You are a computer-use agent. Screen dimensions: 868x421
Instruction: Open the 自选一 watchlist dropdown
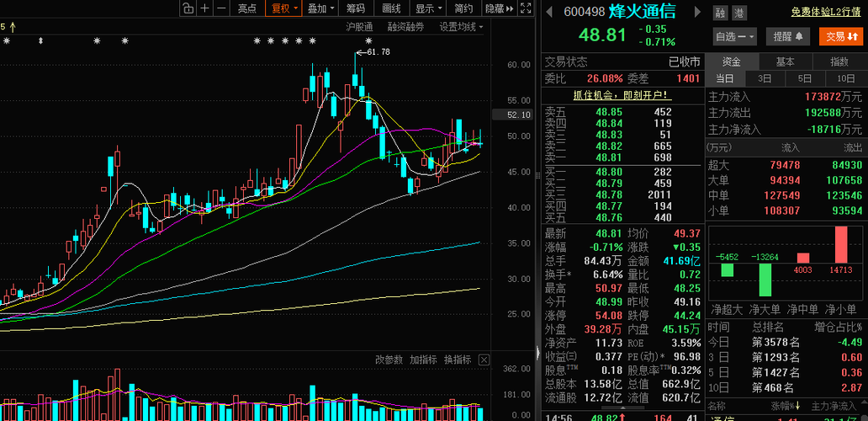(x=735, y=36)
